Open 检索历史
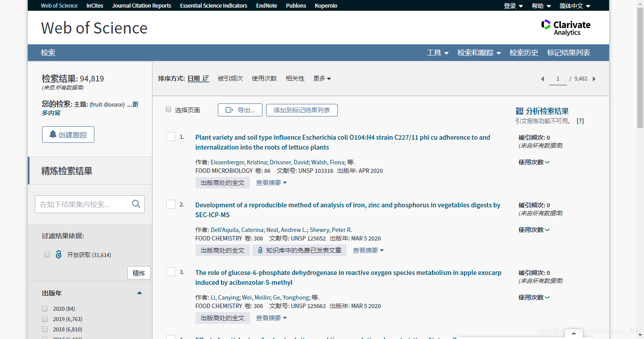This screenshot has height=339, width=644. point(524,53)
